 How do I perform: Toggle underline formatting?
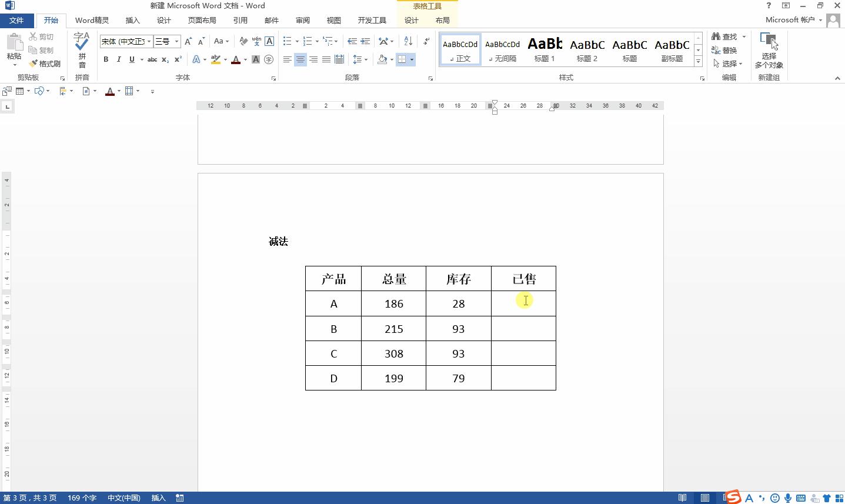[131, 59]
